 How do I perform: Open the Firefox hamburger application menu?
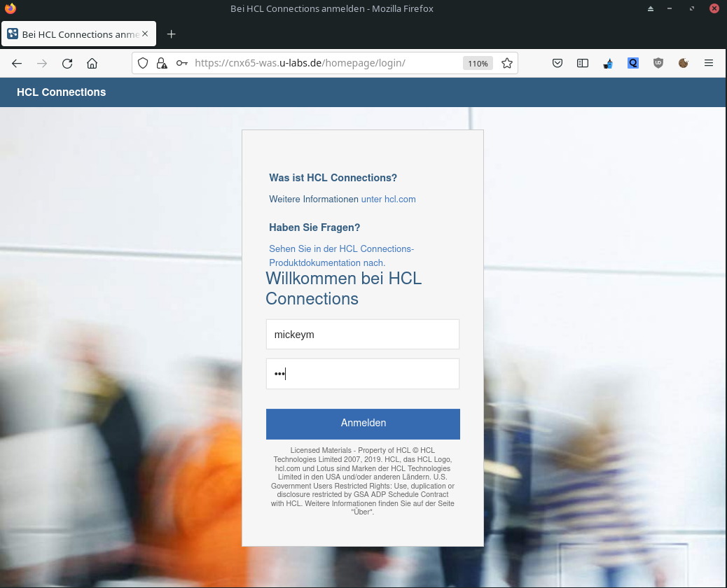click(x=709, y=63)
